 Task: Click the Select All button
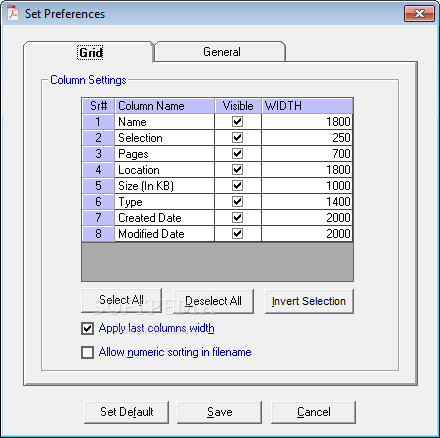point(121,300)
